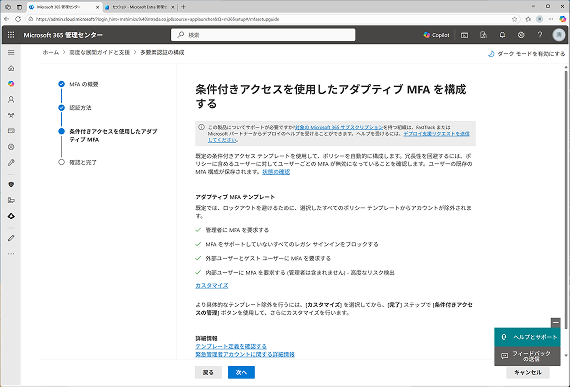This screenshot has width=570, height=387.
Task: Click the search box in the header
Action: pyautogui.click(x=263, y=35)
